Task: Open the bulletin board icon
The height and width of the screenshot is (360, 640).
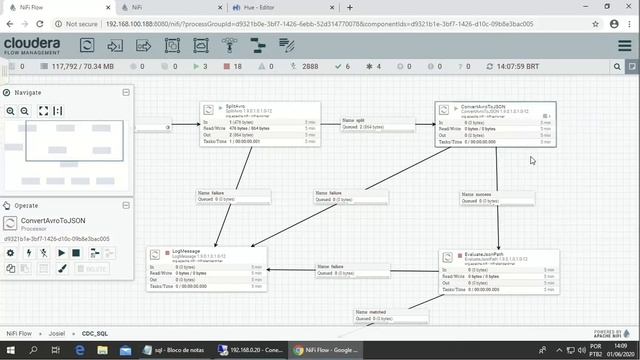Action: pos(632,67)
